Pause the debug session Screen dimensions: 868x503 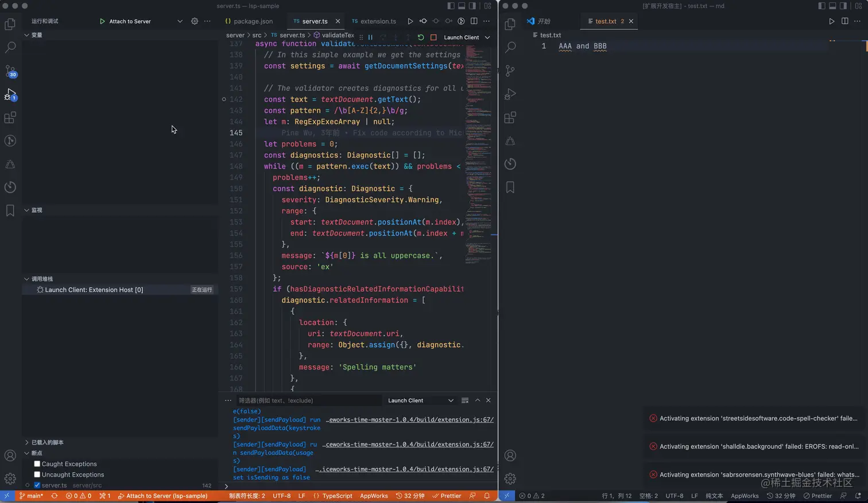(370, 37)
